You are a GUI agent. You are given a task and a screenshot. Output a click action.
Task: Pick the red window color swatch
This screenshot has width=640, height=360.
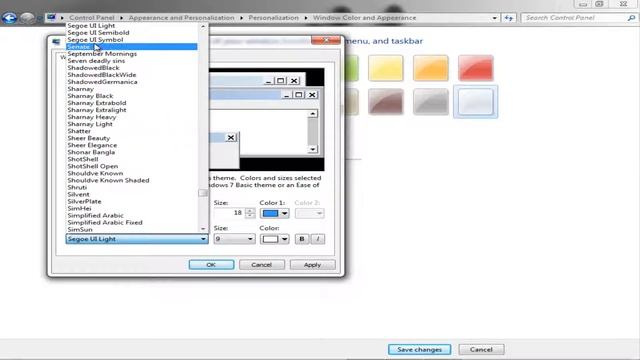coord(476,68)
